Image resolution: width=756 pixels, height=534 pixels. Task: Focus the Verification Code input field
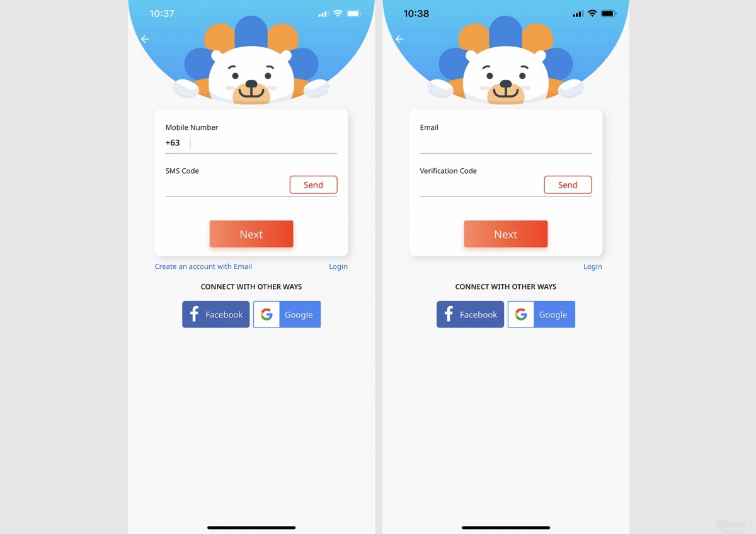[x=481, y=186]
